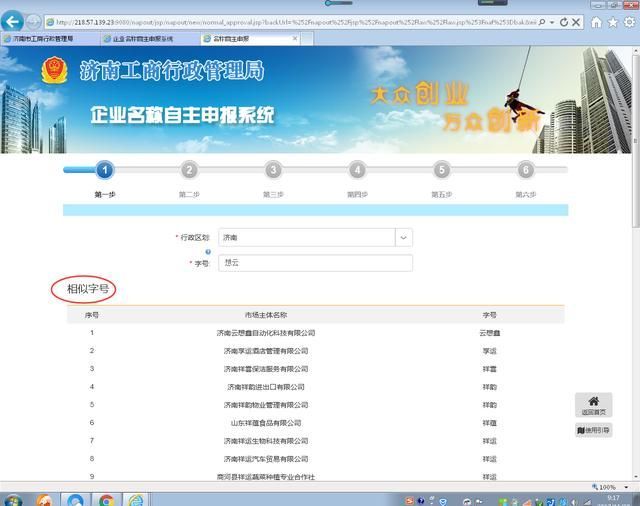Click the 字号 column header in table
This screenshot has height=506, width=640.
(489, 315)
